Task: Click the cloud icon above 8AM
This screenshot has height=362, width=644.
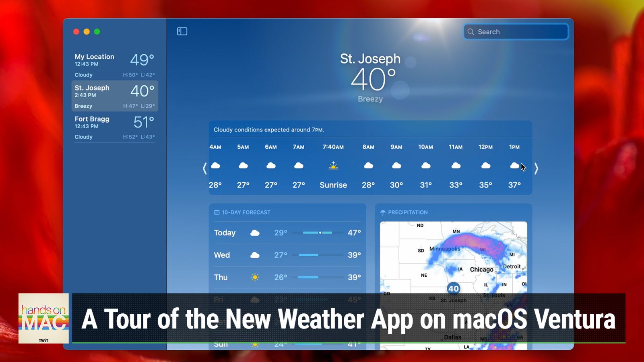Action: 368,165
